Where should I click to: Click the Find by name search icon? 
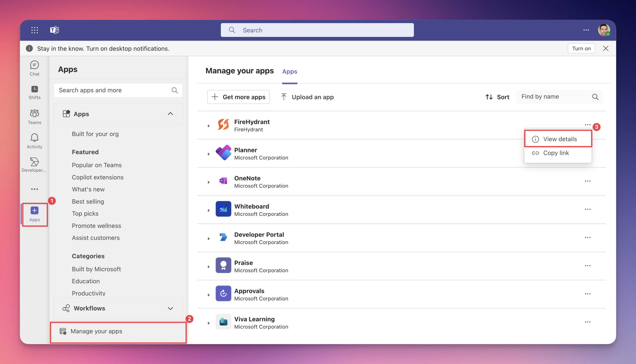(595, 97)
